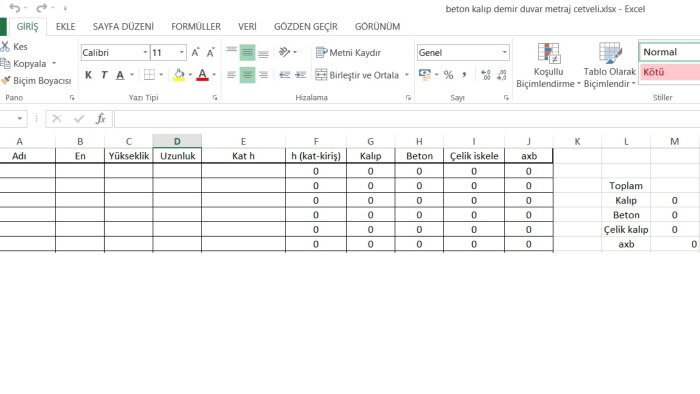
Task: Click the Redo arrow in quick access toolbar
Action: 41,8
